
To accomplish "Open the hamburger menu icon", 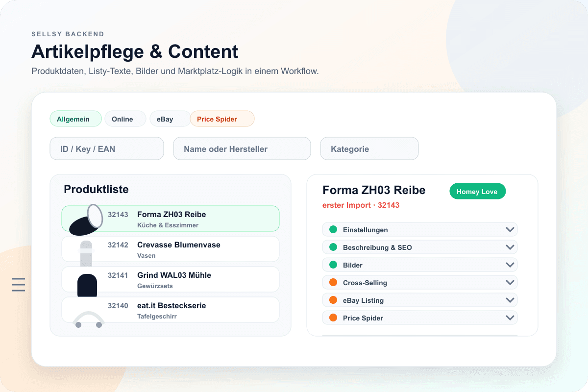I will pos(19,284).
